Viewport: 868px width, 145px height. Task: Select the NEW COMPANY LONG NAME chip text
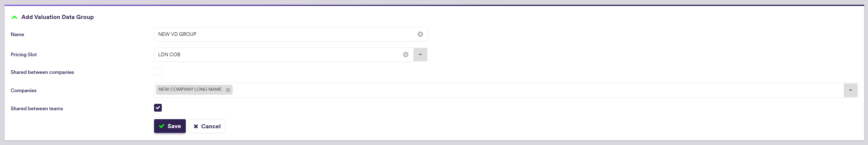point(190,89)
